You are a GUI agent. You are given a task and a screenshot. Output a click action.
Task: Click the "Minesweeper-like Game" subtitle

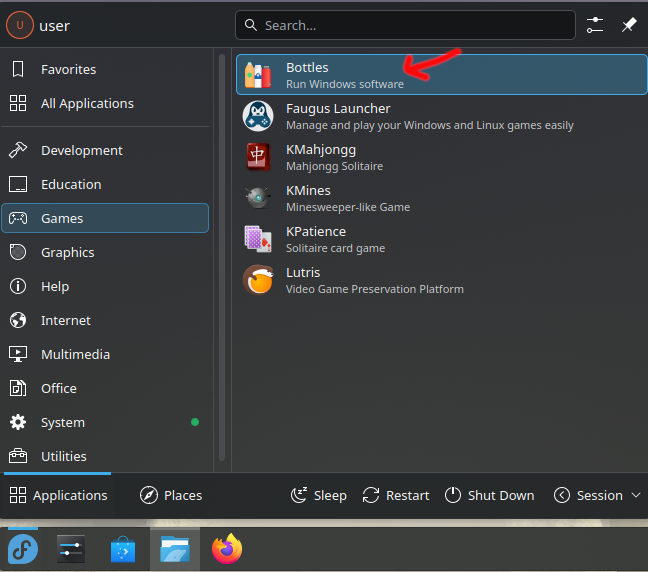(x=348, y=207)
